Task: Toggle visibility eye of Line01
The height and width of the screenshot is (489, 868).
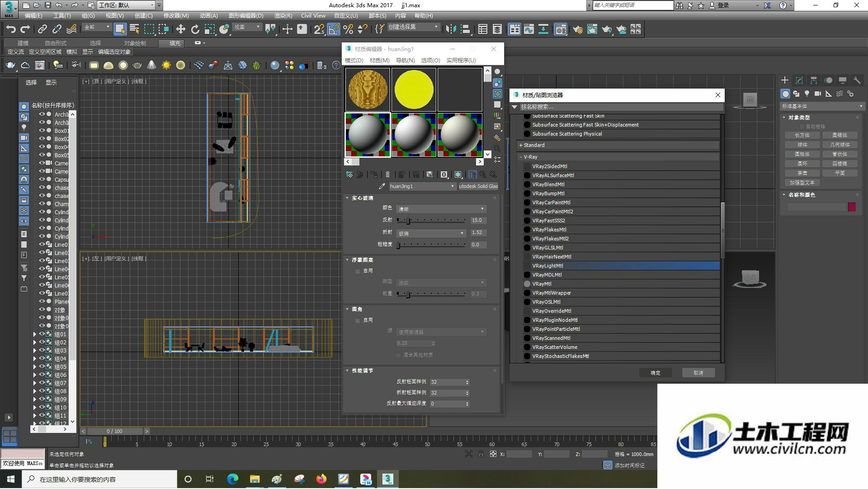Action: point(42,244)
